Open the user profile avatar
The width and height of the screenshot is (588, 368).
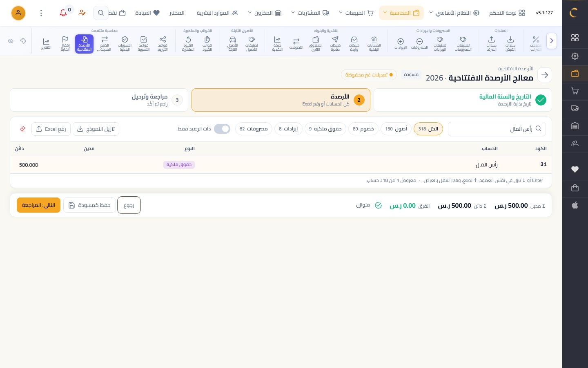point(18,13)
